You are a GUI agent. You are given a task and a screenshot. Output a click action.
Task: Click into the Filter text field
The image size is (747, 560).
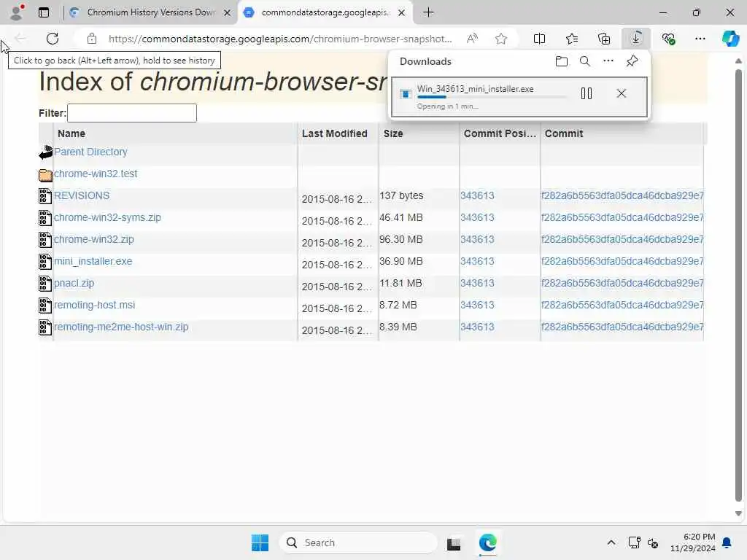[x=132, y=113]
